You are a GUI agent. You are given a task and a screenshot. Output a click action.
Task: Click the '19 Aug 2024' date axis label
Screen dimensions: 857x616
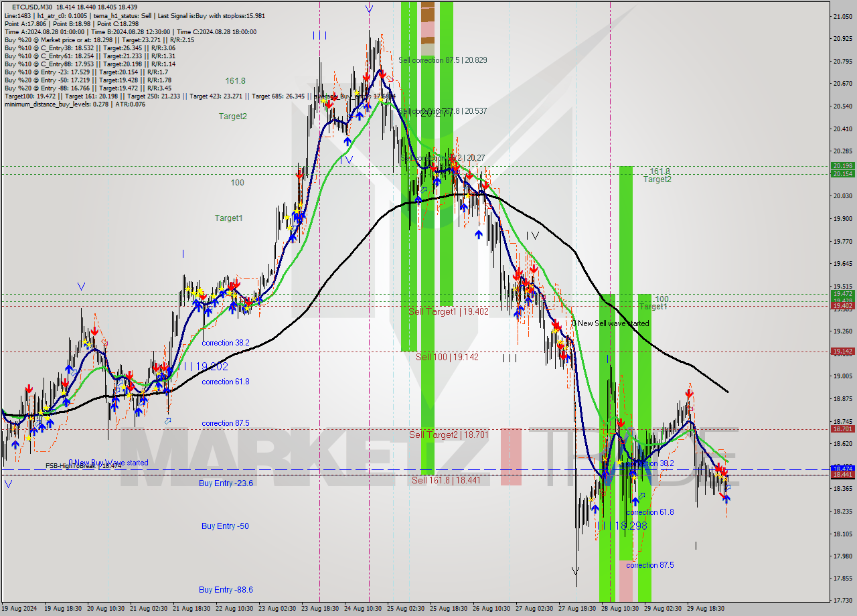click(x=19, y=609)
